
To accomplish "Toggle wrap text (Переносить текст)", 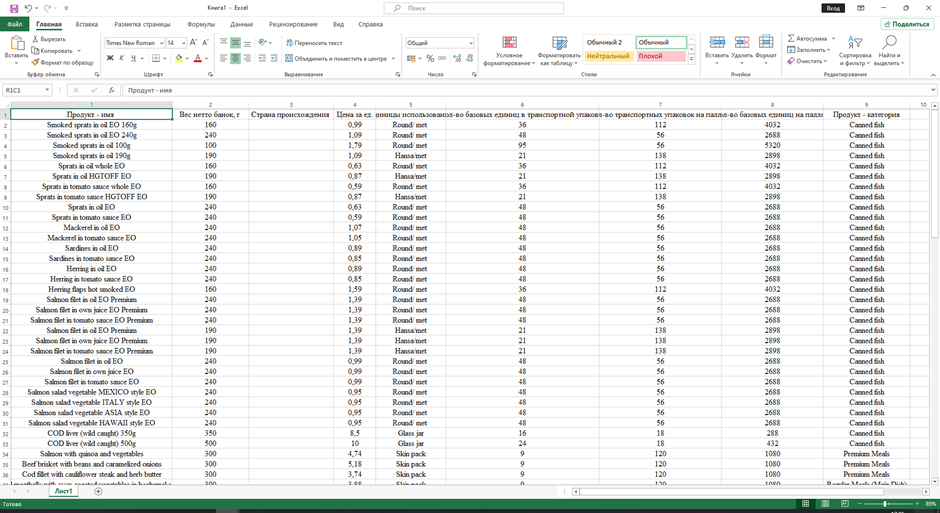I will 313,43.
